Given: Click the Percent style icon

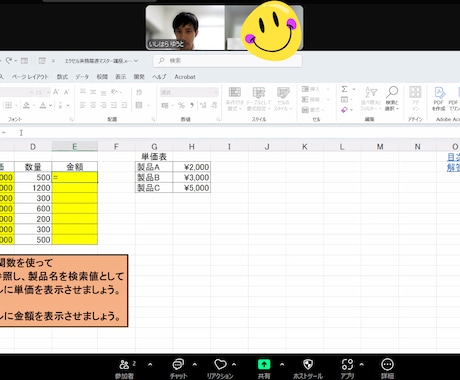Looking at the screenshot, I should coord(181,105).
